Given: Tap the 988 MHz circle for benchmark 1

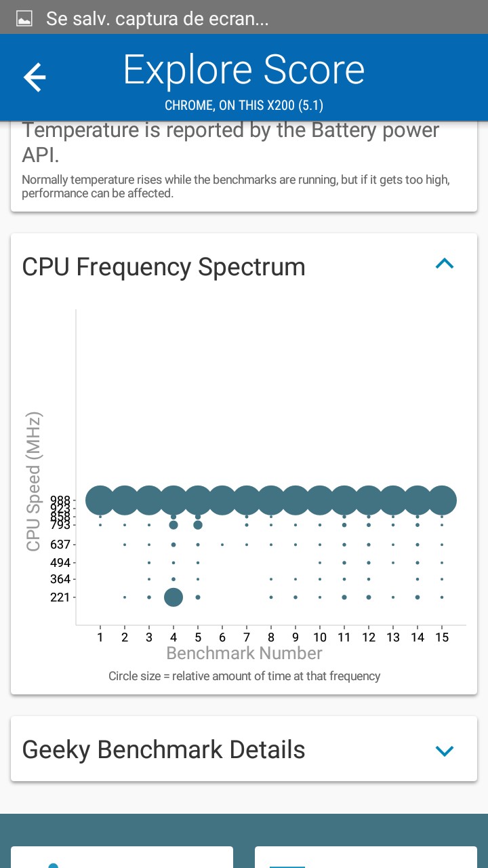Looking at the screenshot, I should click(x=100, y=500).
